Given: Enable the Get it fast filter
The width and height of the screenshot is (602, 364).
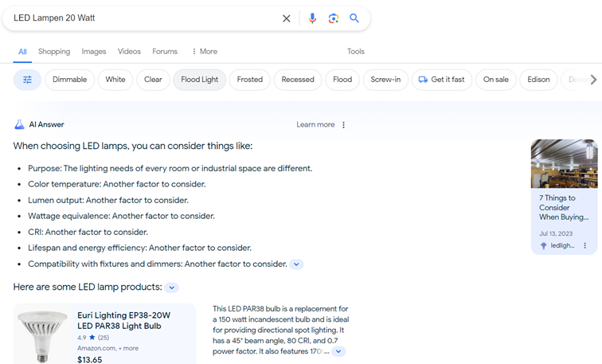Looking at the screenshot, I should pyautogui.click(x=441, y=80).
